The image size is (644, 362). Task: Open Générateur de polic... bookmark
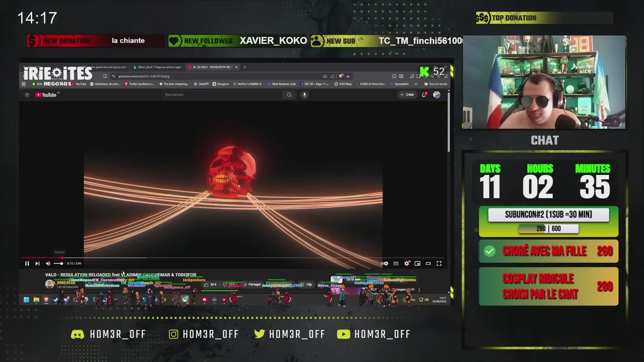click(x=105, y=84)
